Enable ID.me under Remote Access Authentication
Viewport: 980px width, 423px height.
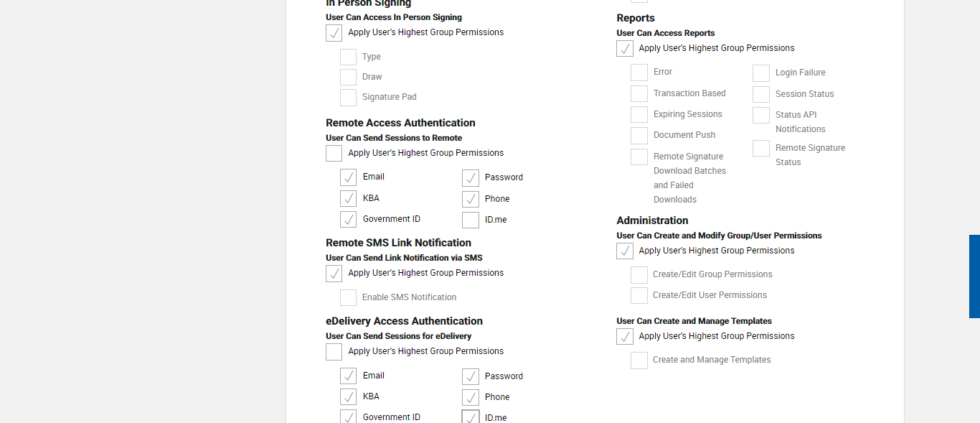pyautogui.click(x=471, y=220)
